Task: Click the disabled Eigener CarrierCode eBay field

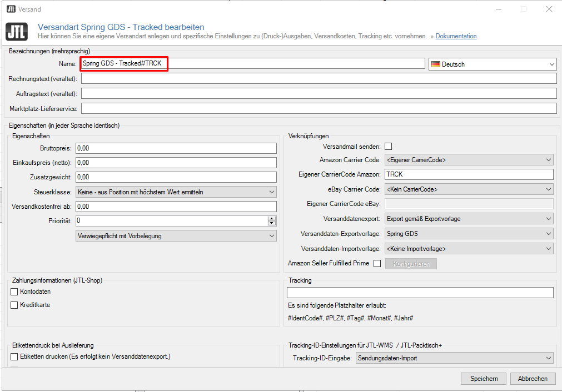Action: [x=469, y=204]
